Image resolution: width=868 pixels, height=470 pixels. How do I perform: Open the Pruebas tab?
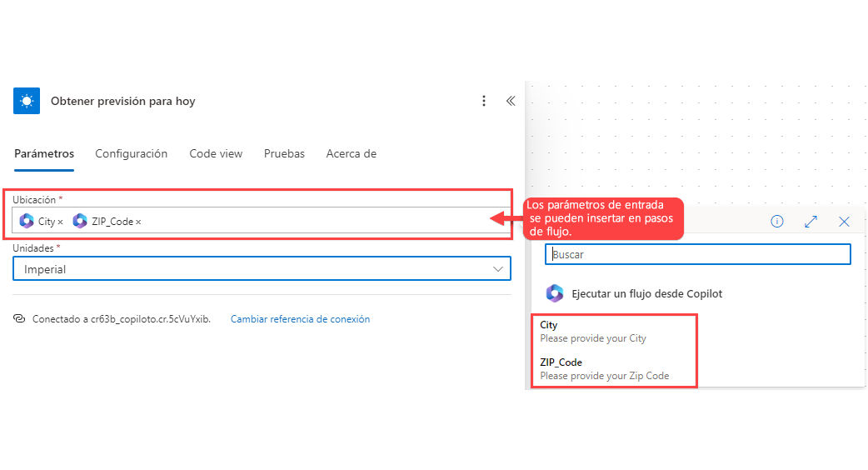click(x=284, y=154)
